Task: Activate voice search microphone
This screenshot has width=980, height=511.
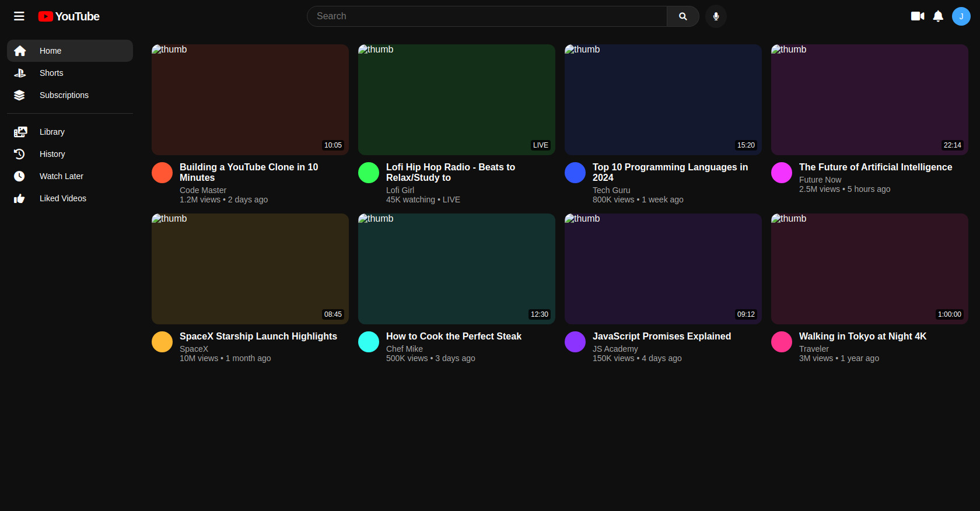Action: tap(716, 16)
